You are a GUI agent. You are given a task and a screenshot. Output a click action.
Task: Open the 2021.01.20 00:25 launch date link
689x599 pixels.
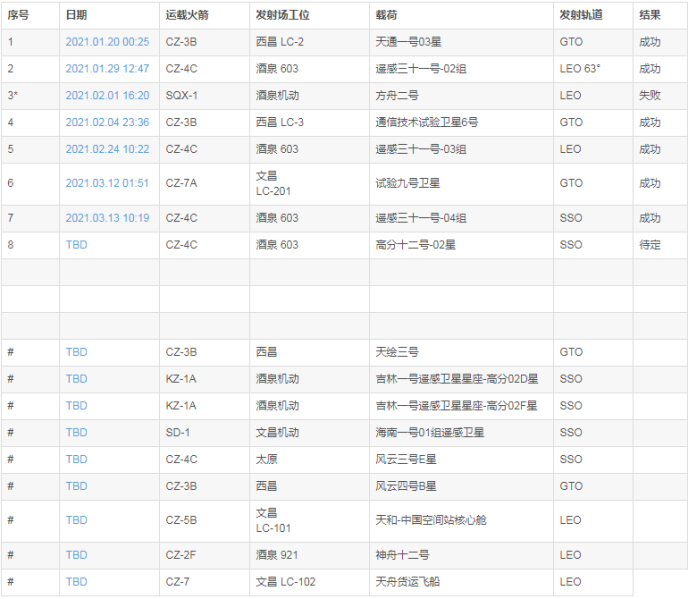[x=107, y=42]
